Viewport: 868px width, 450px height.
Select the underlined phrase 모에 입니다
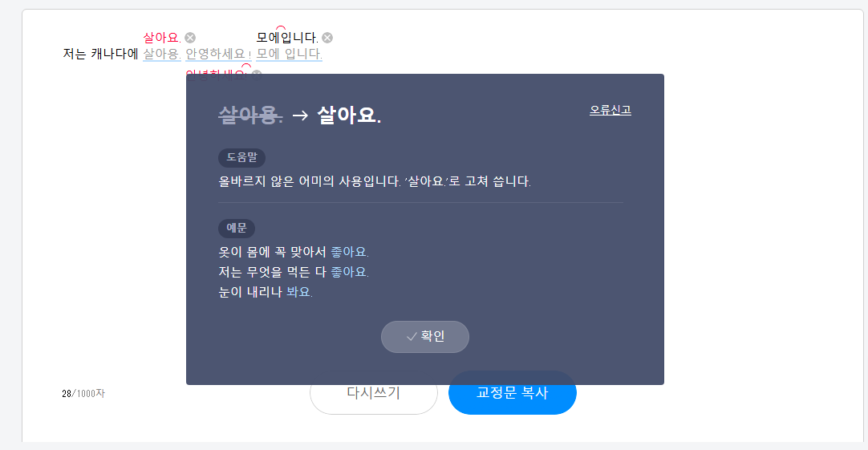[289, 54]
